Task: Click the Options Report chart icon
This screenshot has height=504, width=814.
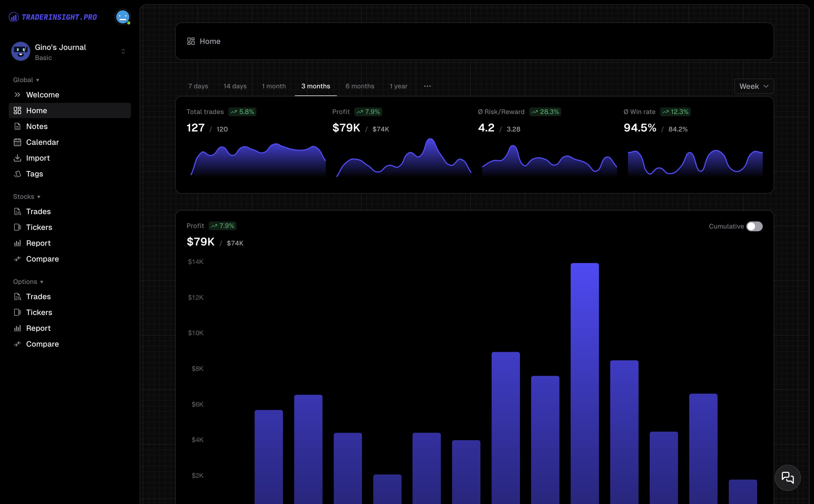Action: click(x=17, y=328)
